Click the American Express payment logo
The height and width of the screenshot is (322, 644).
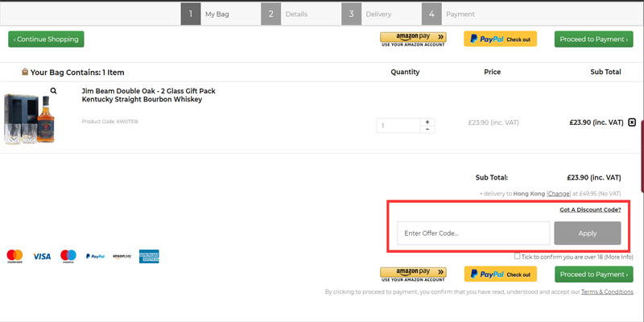[x=149, y=256]
